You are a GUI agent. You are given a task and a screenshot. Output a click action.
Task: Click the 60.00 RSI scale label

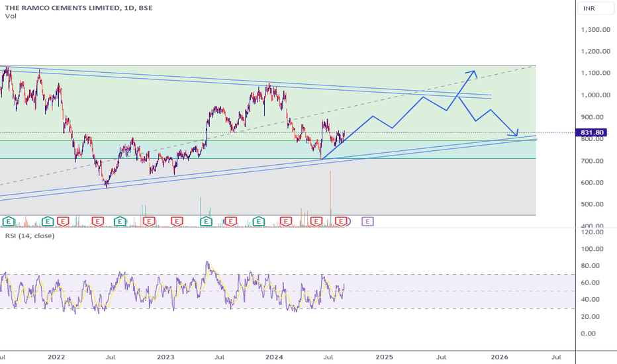591,283
